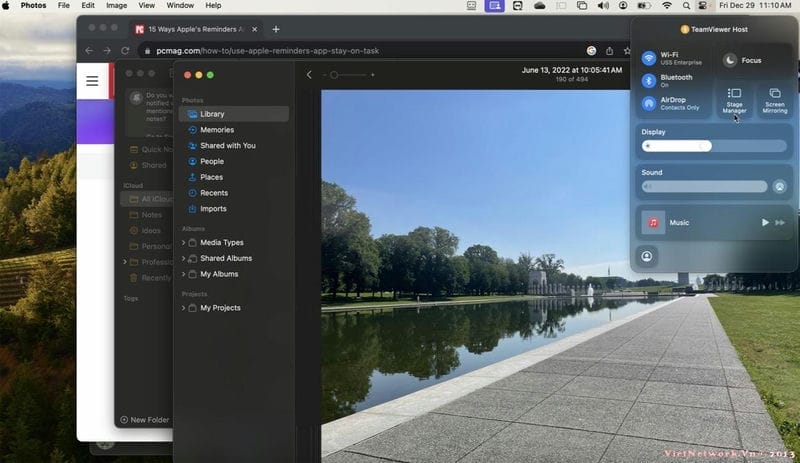Open Screen Mirroring in Control Center
Viewport: 800px width, 463px height.
click(x=774, y=93)
